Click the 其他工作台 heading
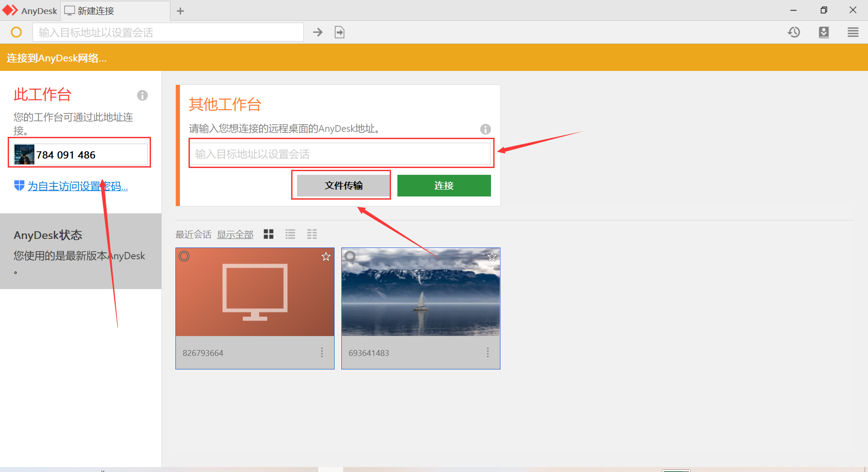The height and width of the screenshot is (472, 868). [x=225, y=104]
